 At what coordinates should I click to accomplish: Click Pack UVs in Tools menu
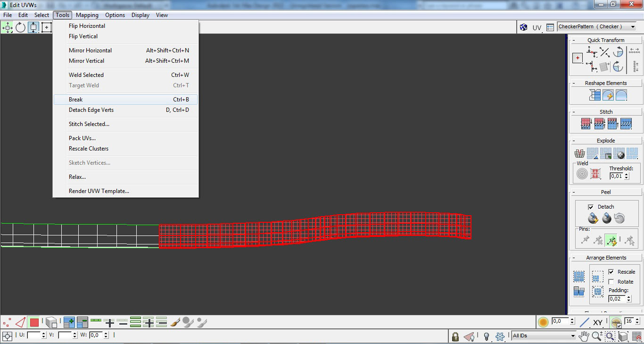(x=82, y=138)
